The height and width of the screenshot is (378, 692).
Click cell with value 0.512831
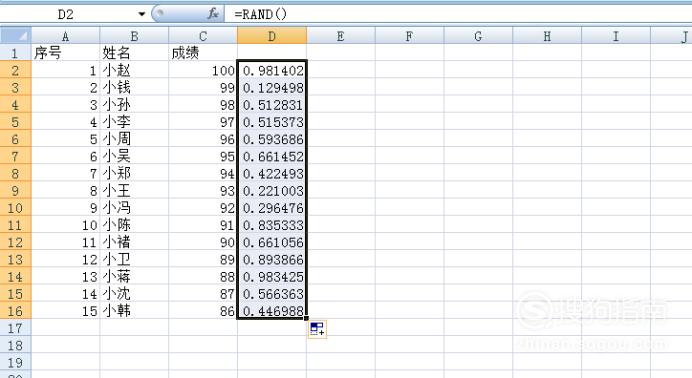tap(272, 105)
